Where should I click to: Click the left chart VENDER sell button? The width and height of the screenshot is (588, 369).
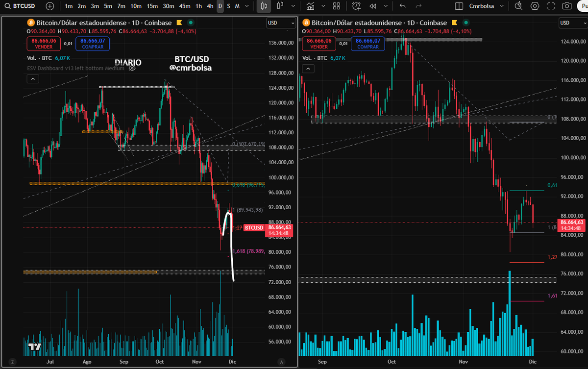click(45, 44)
